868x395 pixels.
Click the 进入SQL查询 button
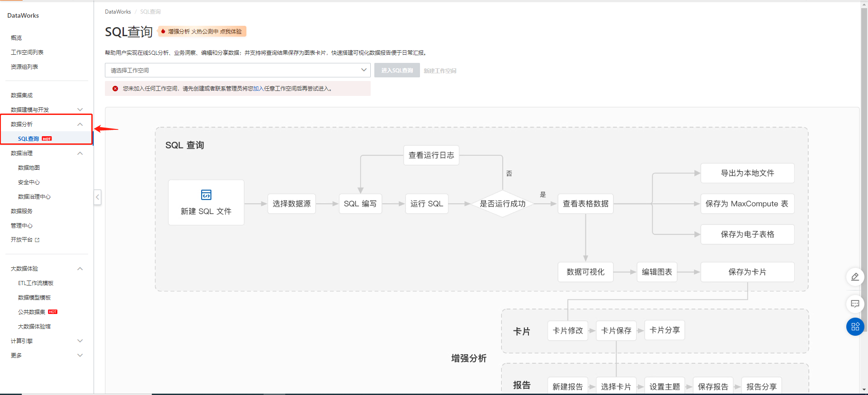point(397,70)
